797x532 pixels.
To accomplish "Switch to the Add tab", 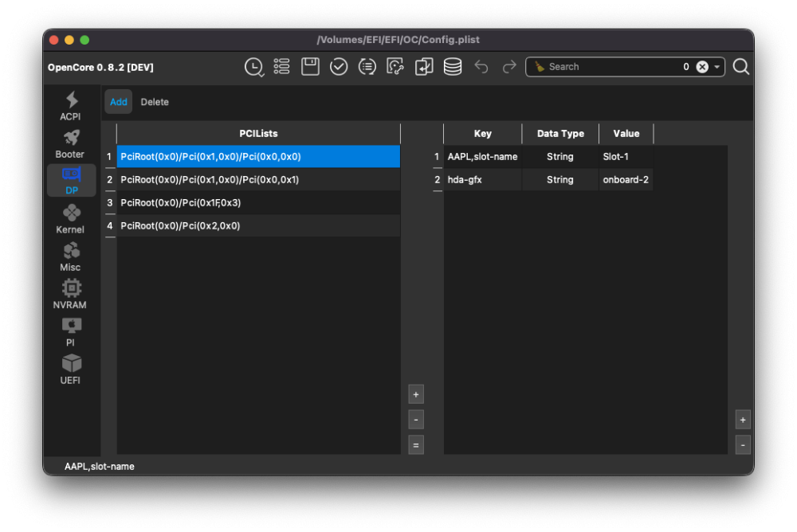I will pos(119,102).
